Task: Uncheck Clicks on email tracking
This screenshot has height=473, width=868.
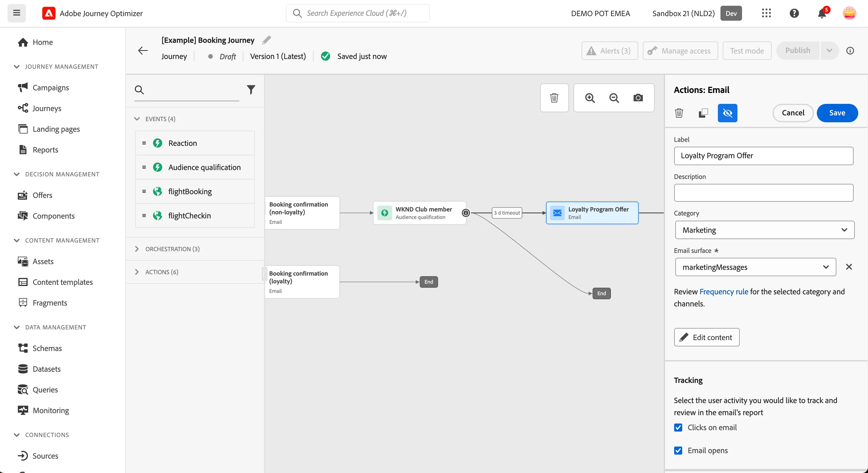Action: point(678,427)
